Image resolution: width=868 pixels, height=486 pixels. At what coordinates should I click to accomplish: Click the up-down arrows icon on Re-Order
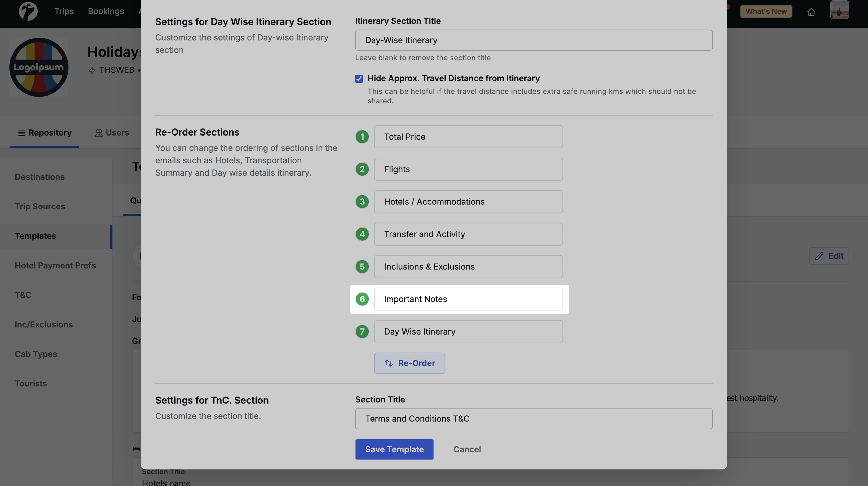pos(389,363)
